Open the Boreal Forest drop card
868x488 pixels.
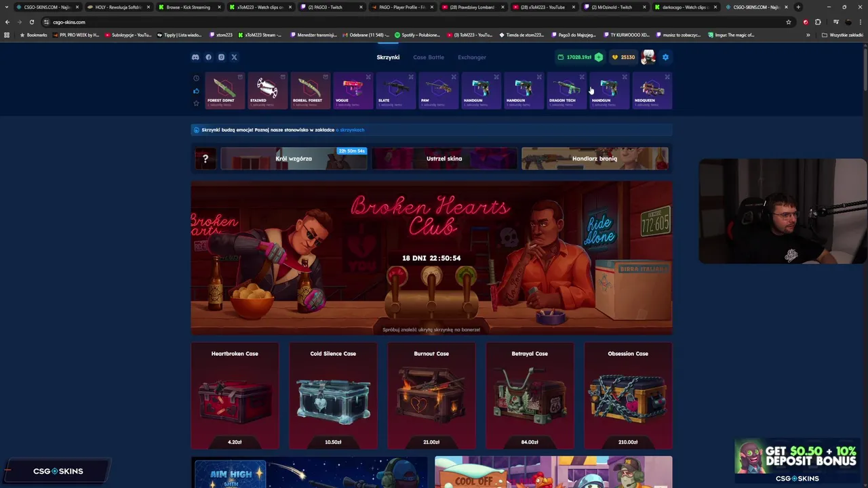[310, 91]
